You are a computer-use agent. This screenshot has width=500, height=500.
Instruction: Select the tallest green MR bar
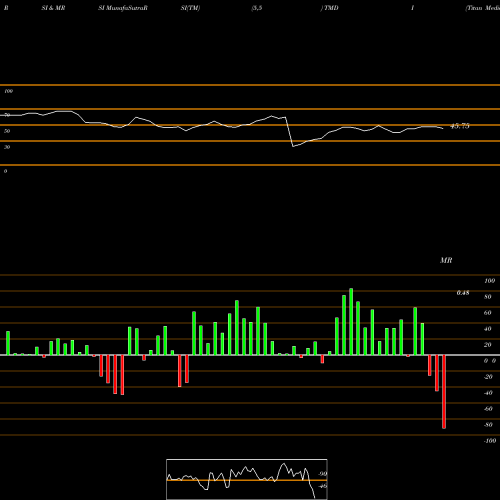pos(351,322)
